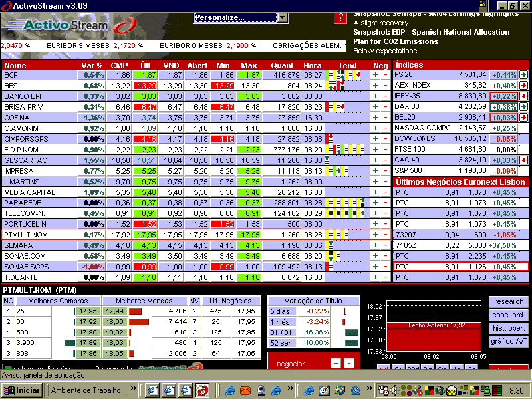Screen dimensions: 532x399
Task: Open the hist. oper. button
Action: coord(508,328)
